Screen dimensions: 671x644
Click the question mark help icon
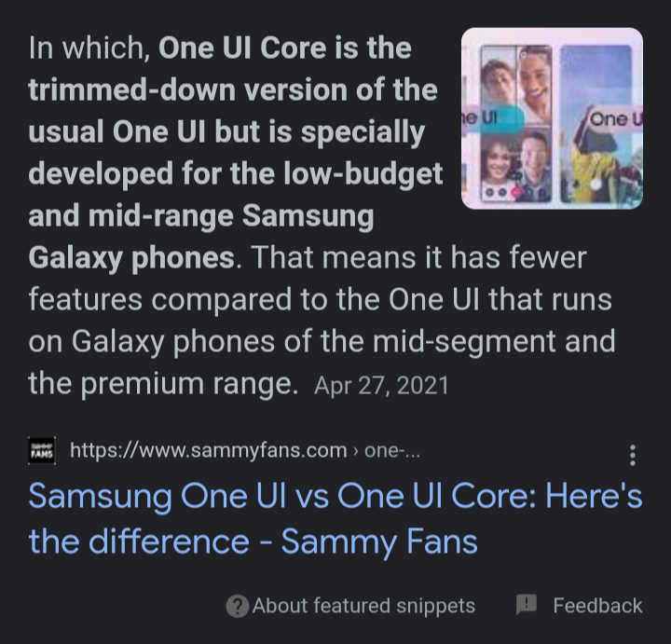click(237, 606)
